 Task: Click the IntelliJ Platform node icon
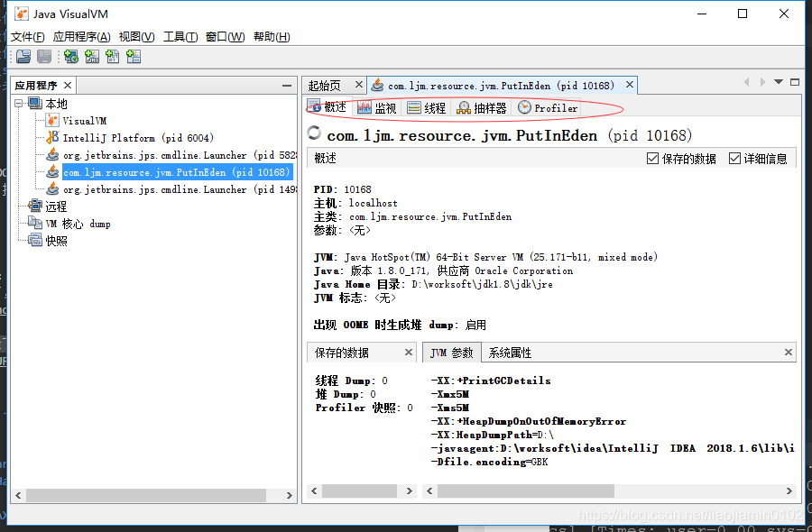[52, 138]
